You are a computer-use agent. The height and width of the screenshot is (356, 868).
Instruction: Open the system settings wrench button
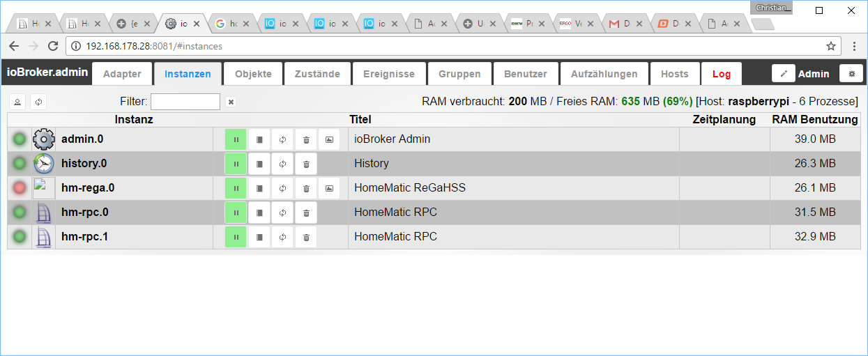851,74
